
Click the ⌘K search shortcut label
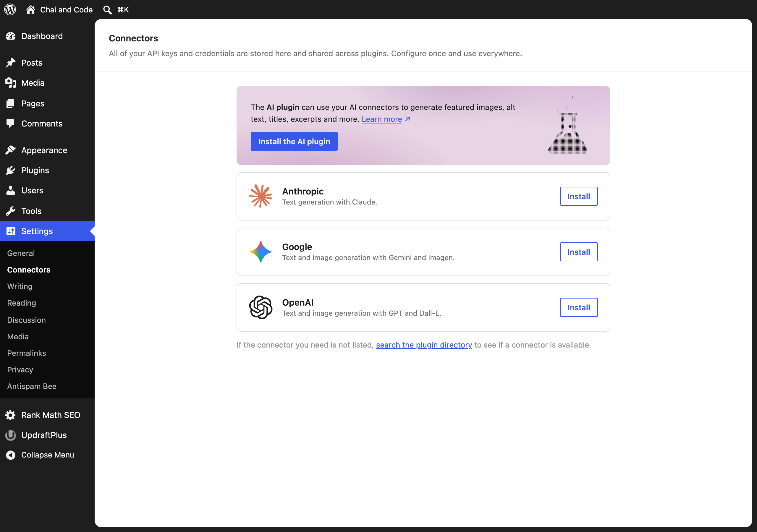click(x=123, y=10)
